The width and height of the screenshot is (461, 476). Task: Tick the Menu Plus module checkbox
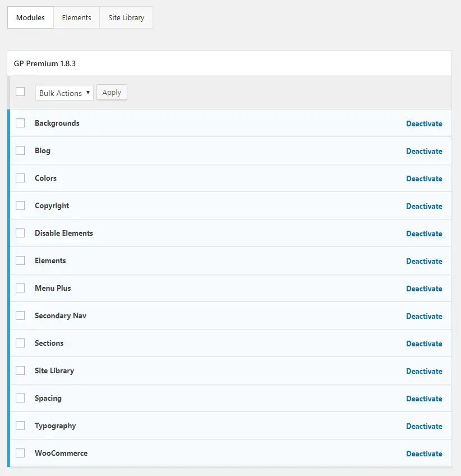coord(20,288)
